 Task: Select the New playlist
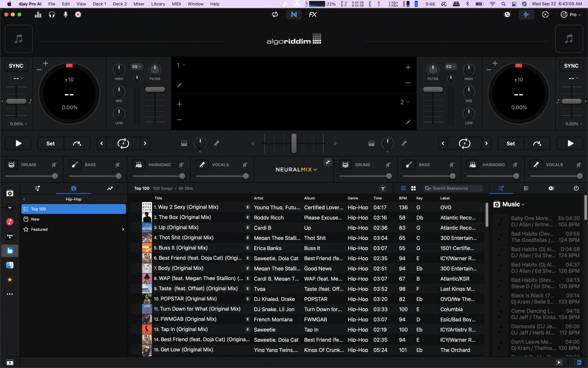click(x=73, y=219)
